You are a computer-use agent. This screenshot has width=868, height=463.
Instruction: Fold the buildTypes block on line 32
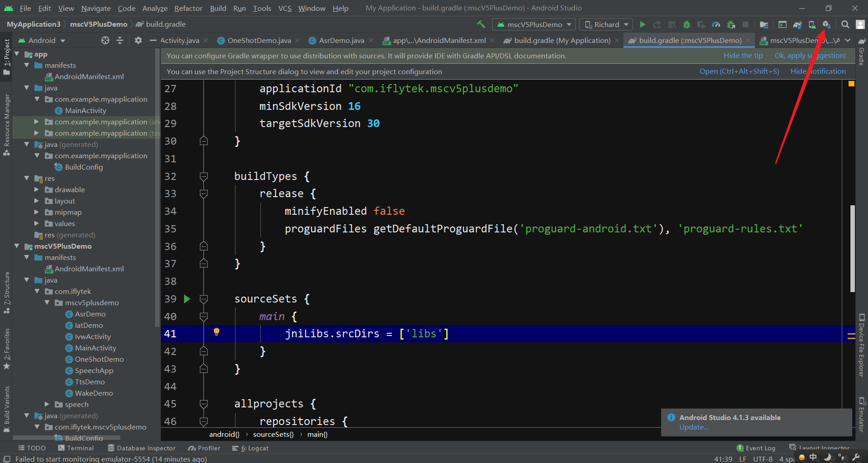[204, 176]
